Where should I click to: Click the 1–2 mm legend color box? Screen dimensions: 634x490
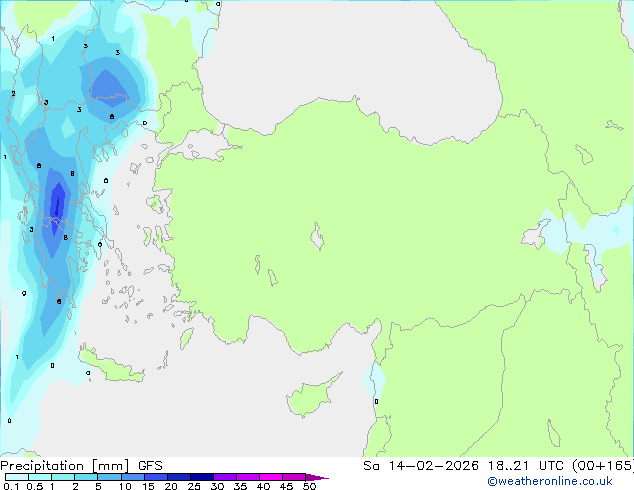click(x=63, y=477)
